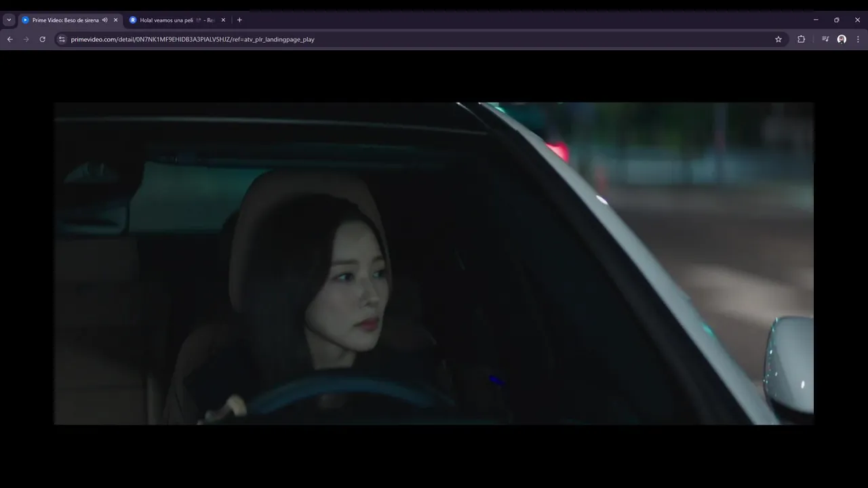Bookmark this page with the star icon
This screenshot has width=868, height=488.
point(778,39)
